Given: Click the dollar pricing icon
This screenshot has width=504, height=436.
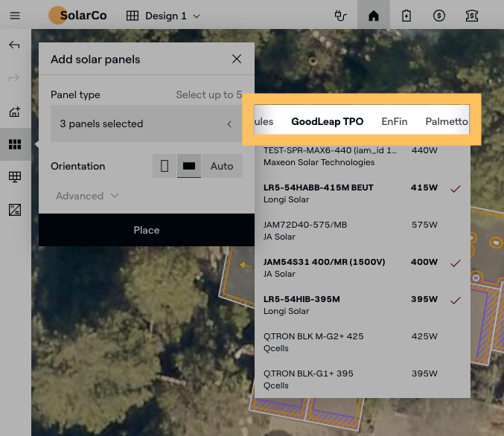Looking at the screenshot, I should point(439,16).
